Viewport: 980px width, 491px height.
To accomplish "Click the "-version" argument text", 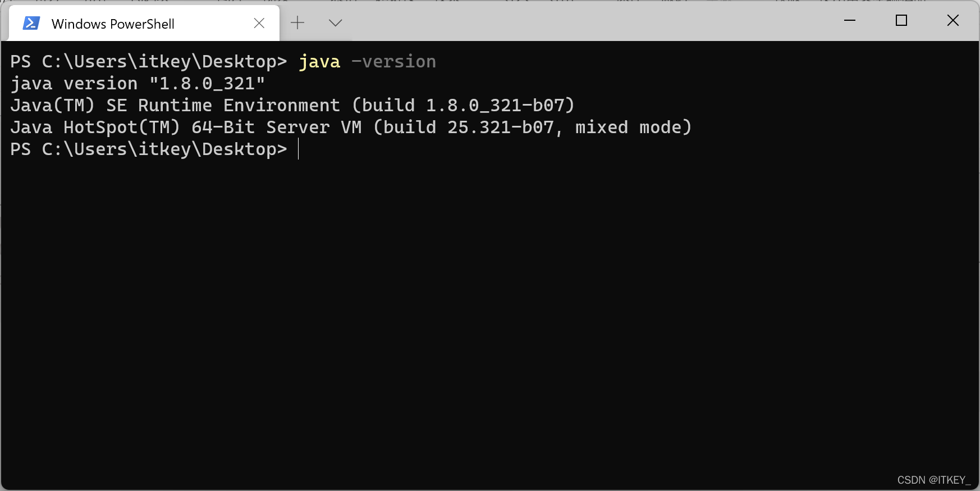I will (393, 62).
